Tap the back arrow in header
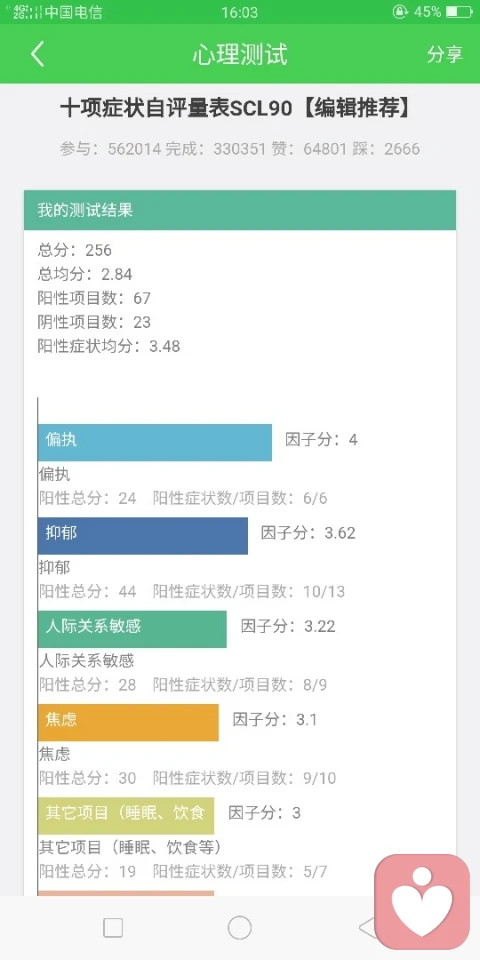This screenshot has height=960, width=480. pyautogui.click(x=37, y=54)
